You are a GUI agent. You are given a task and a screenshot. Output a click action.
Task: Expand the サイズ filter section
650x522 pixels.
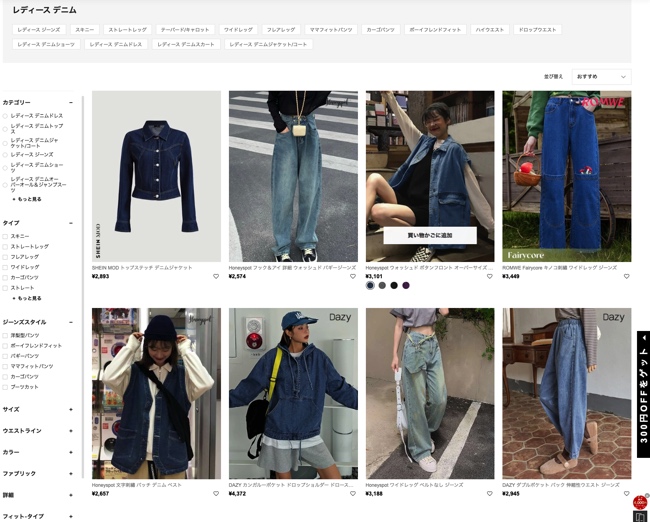click(70, 409)
